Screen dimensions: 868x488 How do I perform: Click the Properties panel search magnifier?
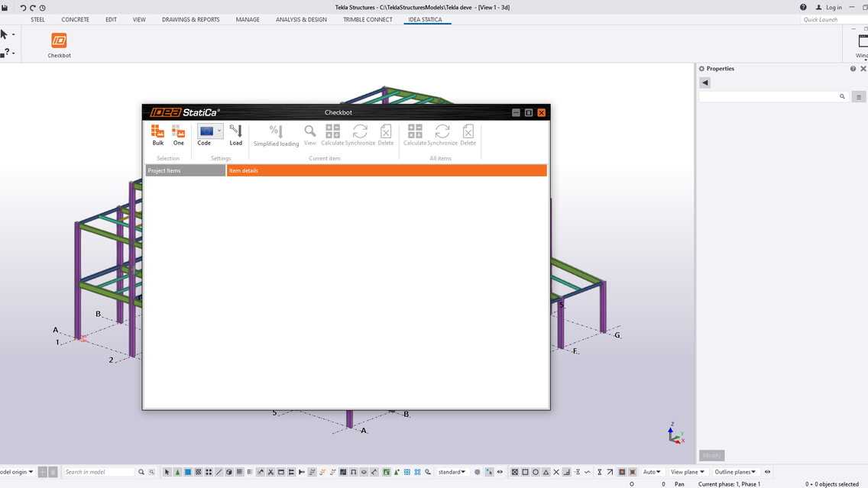point(842,96)
